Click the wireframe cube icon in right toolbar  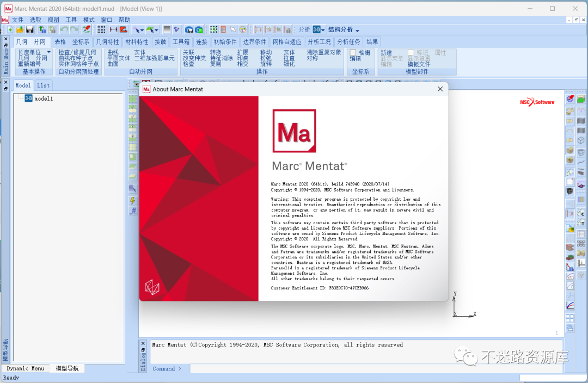[x=581, y=140]
